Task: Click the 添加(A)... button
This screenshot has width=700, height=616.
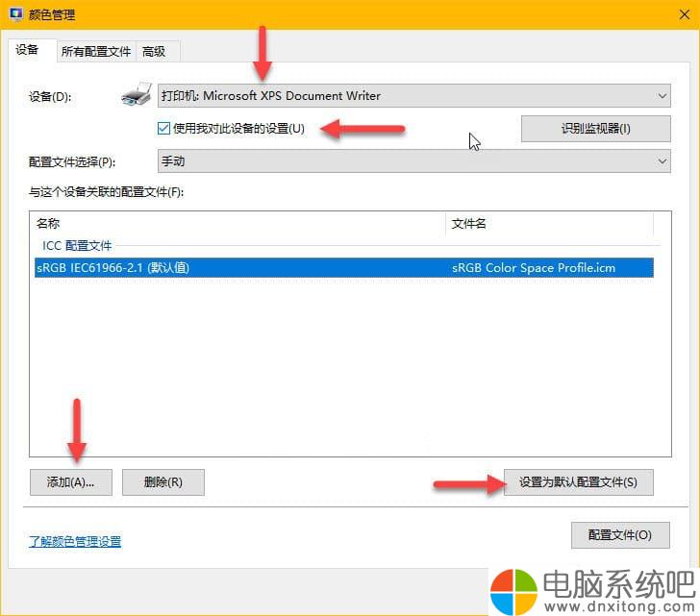Action: [71, 482]
